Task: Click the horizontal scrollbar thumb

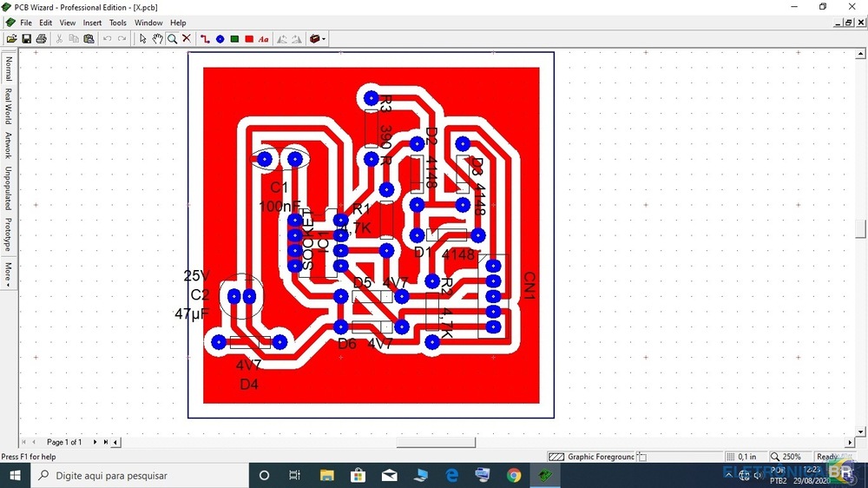Action: coord(436,442)
